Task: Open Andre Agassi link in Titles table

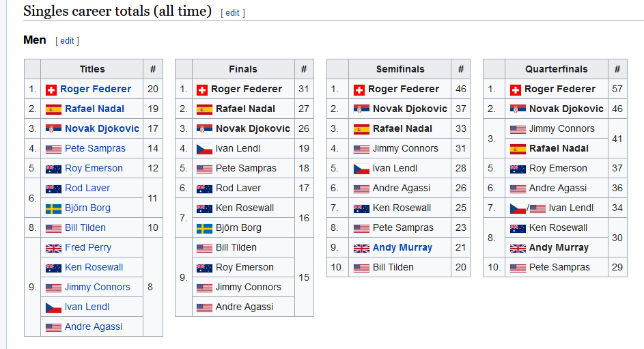Action: pos(94,326)
